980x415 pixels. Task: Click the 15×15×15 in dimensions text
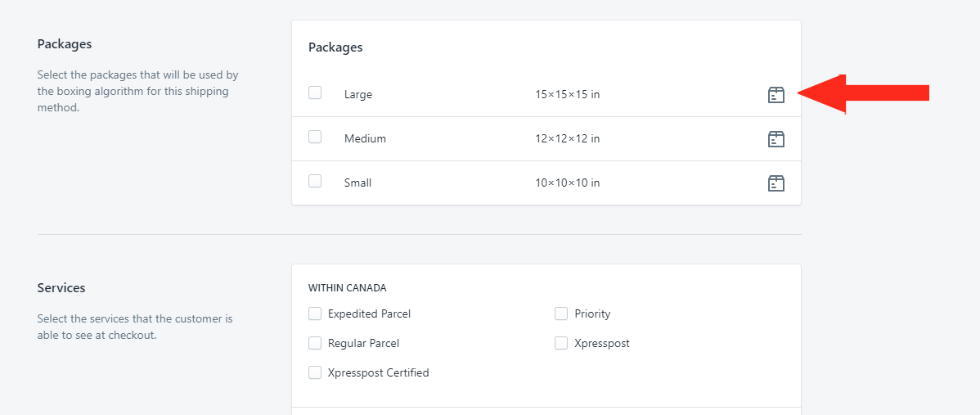point(568,94)
